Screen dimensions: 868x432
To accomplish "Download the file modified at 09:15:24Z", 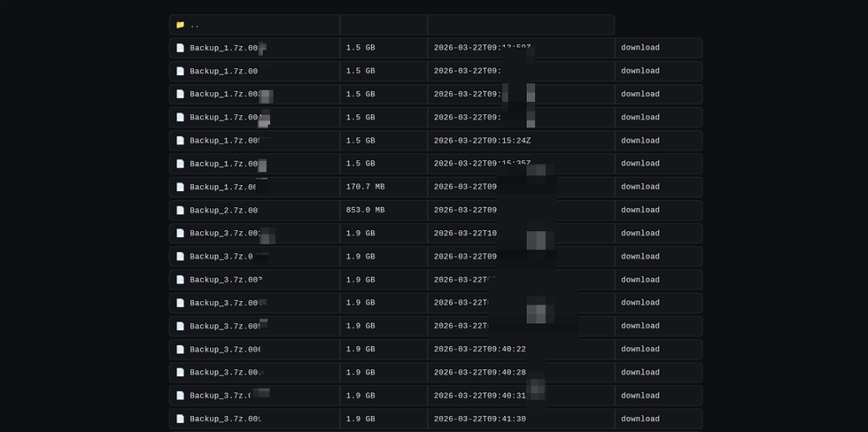I will pyautogui.click(x=639, y=141).
